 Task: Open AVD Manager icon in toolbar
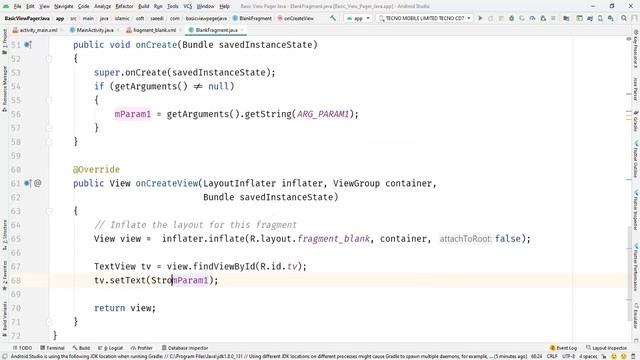pos(600,18)
